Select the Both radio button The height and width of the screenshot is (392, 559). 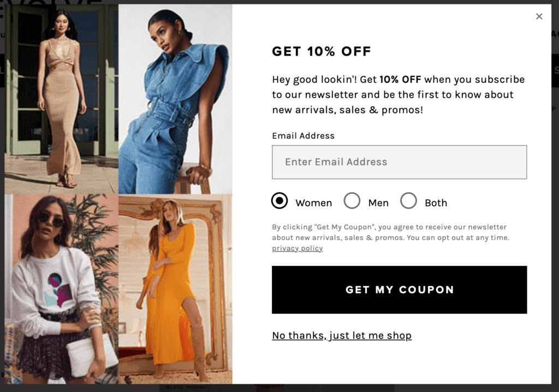[x=408, y=201]
